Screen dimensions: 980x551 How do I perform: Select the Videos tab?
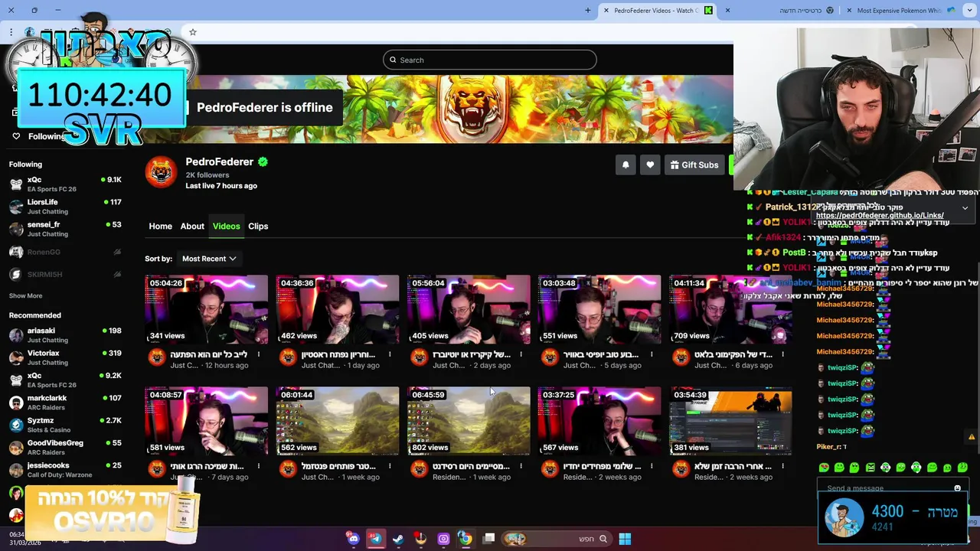pos(226,226)
